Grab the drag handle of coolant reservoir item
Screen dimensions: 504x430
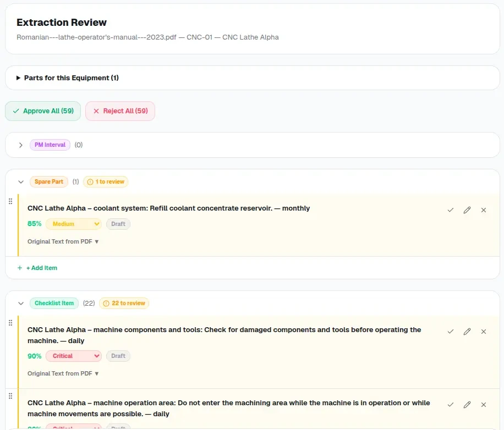pos(10,201)
